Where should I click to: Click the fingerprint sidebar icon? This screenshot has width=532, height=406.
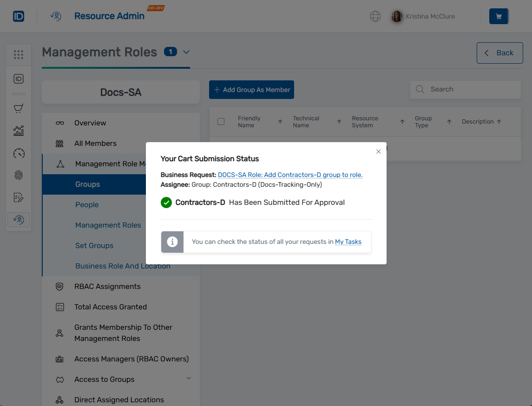click(19, 175)
